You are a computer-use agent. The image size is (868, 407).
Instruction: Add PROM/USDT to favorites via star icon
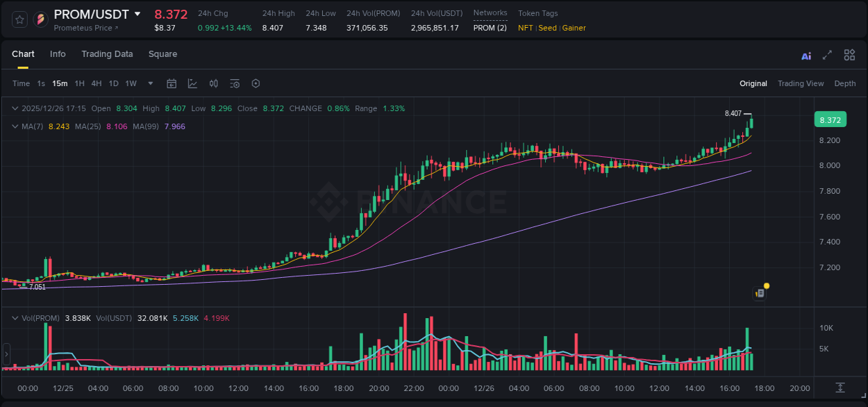[x=19, y=19]
